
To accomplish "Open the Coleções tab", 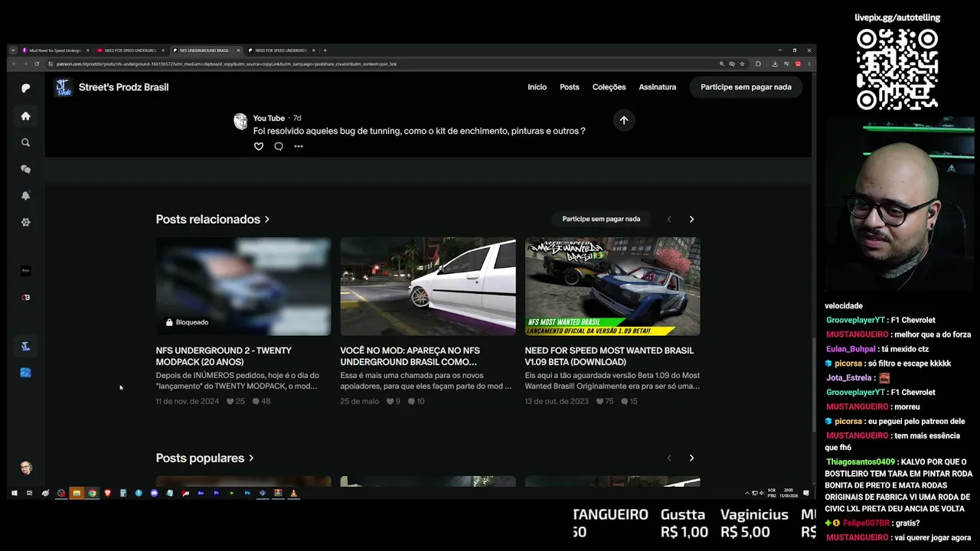I will pyautogui.click(x=609, y=87).
